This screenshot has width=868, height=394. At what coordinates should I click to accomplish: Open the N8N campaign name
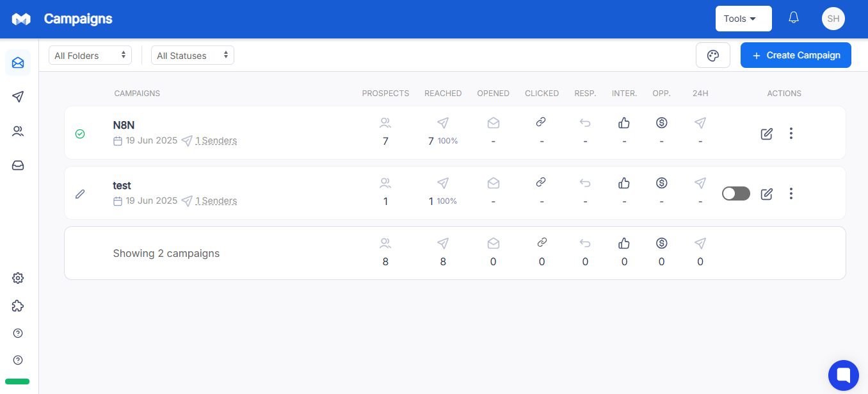pyautogui.click(x=124, y=126)
